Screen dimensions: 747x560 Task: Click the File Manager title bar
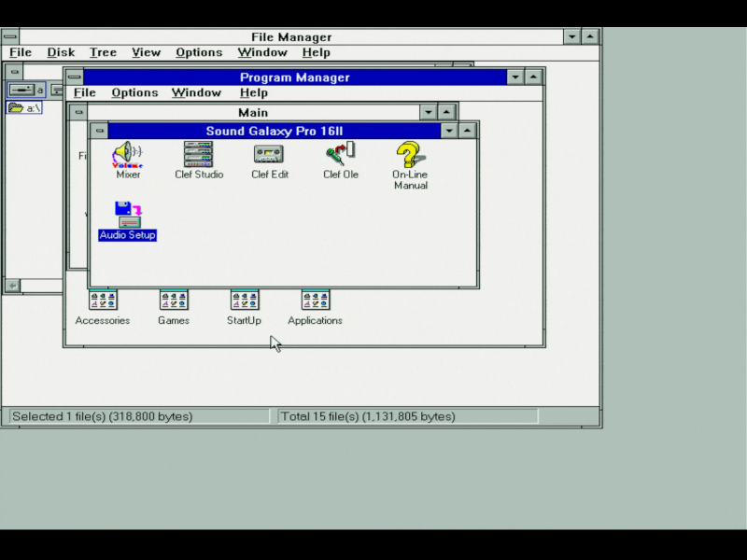pyautogui.click(x=291, y=36)
